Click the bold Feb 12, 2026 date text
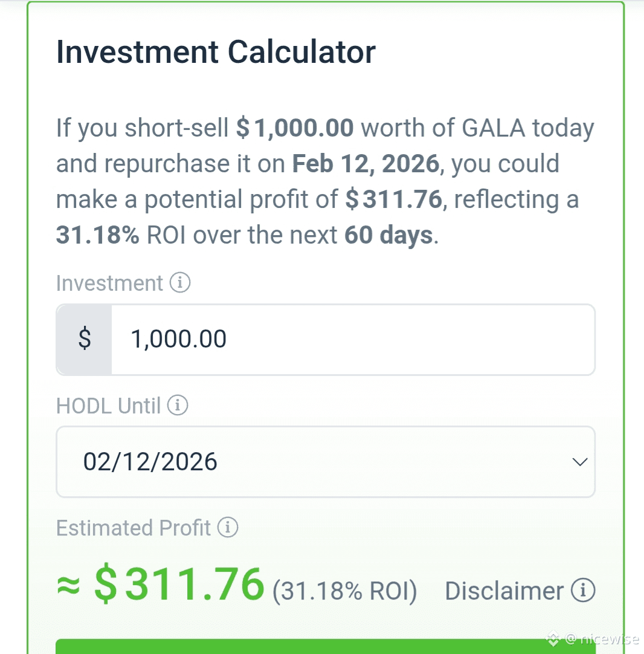 click(366, 164)
